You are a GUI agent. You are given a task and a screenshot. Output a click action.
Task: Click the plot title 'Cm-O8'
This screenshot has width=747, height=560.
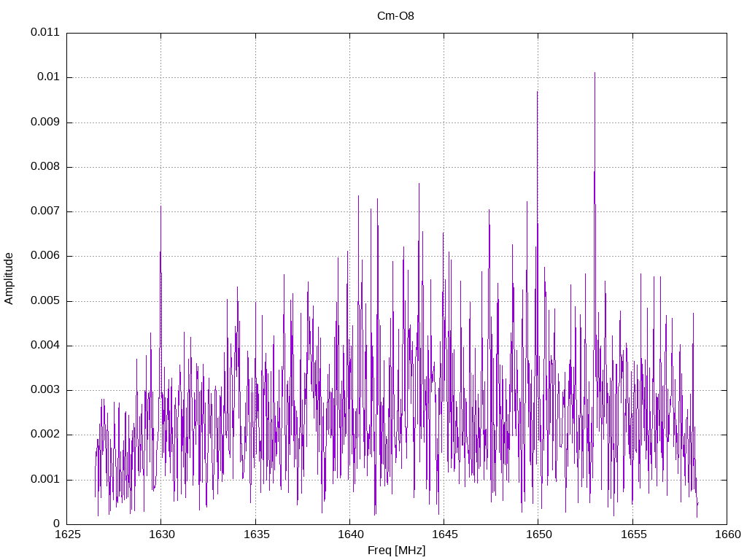[395, 16]
